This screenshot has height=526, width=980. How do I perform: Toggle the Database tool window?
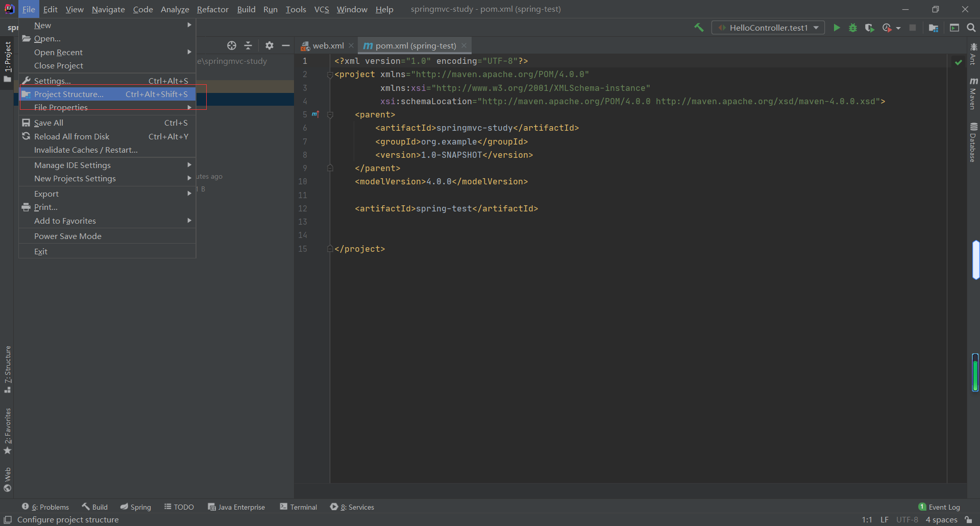pyautogui.click(x=973, y=142)
